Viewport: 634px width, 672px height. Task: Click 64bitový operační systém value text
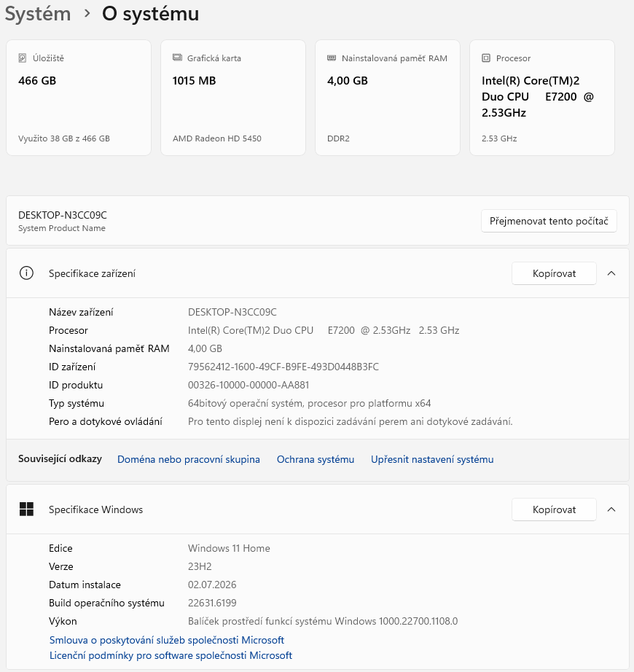tap(309, 403)
